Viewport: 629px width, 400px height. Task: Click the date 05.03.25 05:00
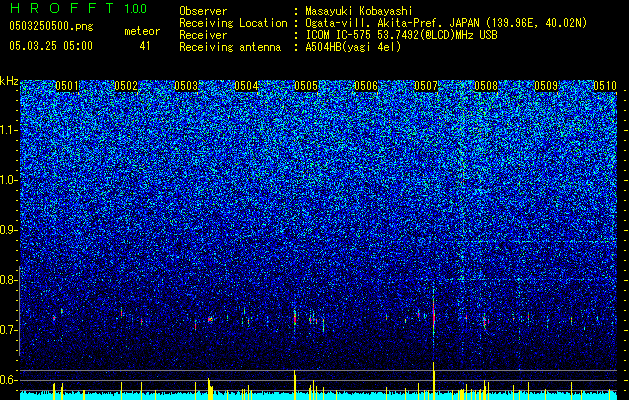coord(51,46)
